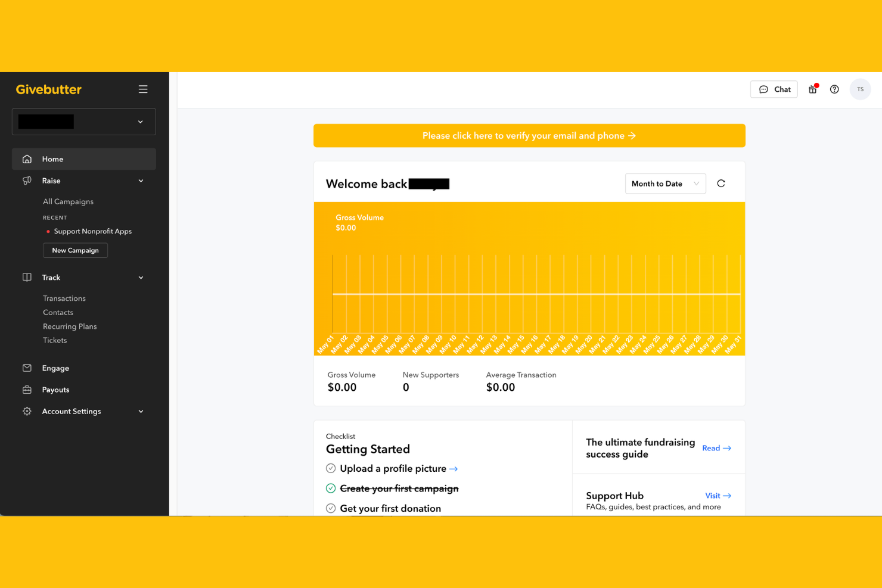Viewport: 882px width, 588px height.
Task: Click the RECENT label in sidebar
Action: pyautogui.click(x=55, y=217)
